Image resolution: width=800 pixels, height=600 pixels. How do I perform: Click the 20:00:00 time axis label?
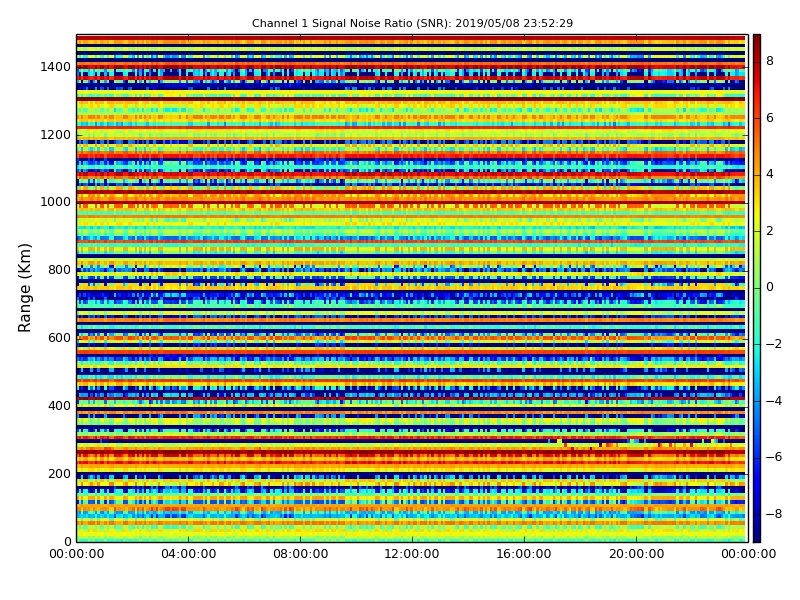(636, 554)
